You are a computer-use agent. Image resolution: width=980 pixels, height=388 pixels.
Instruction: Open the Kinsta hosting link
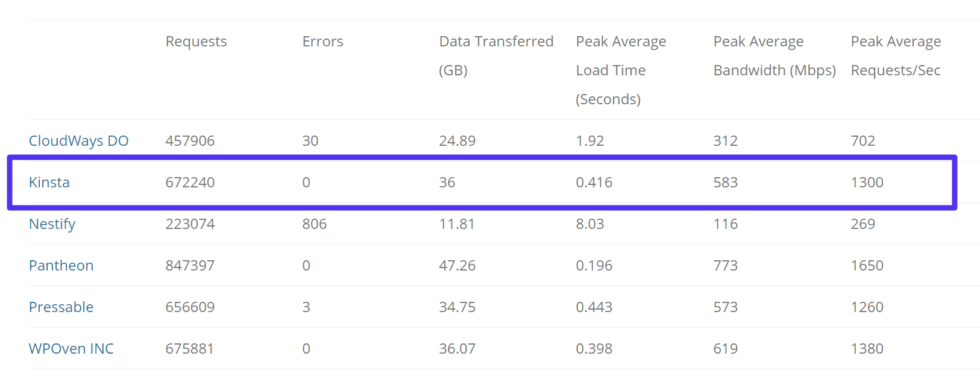(x=49, y=183)
